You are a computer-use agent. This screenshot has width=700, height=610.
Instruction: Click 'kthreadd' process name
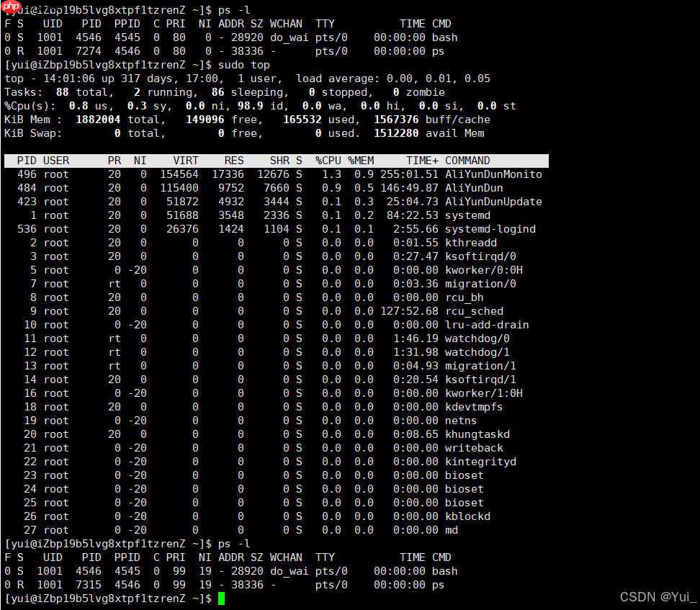point(470,243)
